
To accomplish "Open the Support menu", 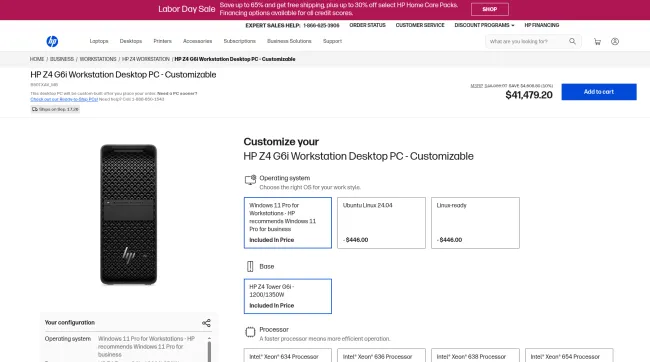I will pos(332,41).
